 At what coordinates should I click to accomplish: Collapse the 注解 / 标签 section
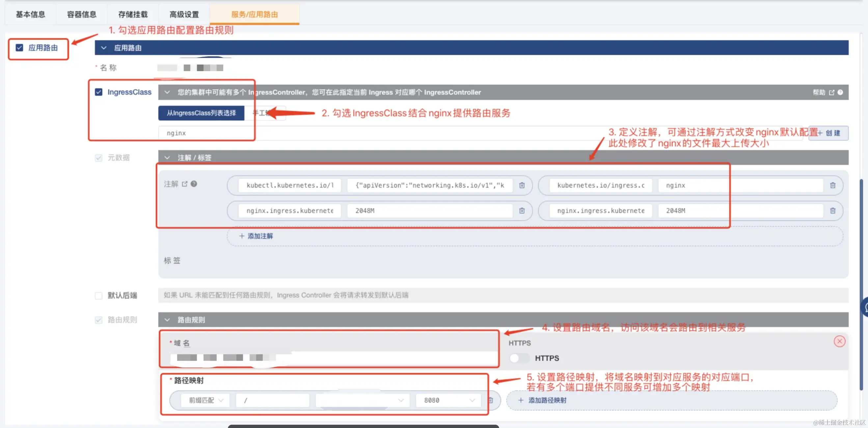167,158
